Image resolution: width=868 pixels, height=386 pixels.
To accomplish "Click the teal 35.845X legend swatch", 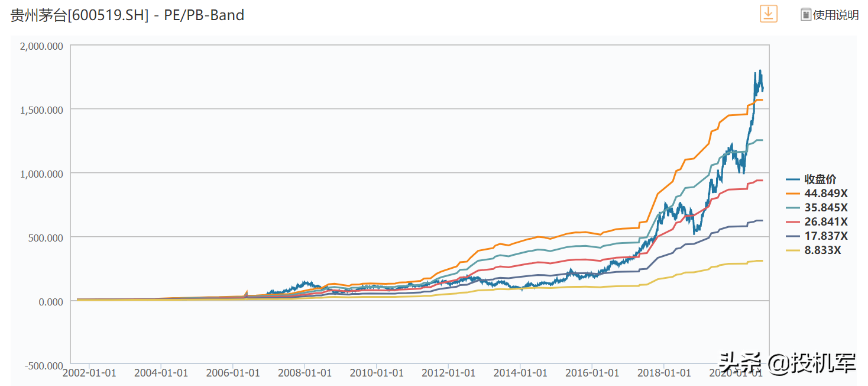I will [793, 208].
